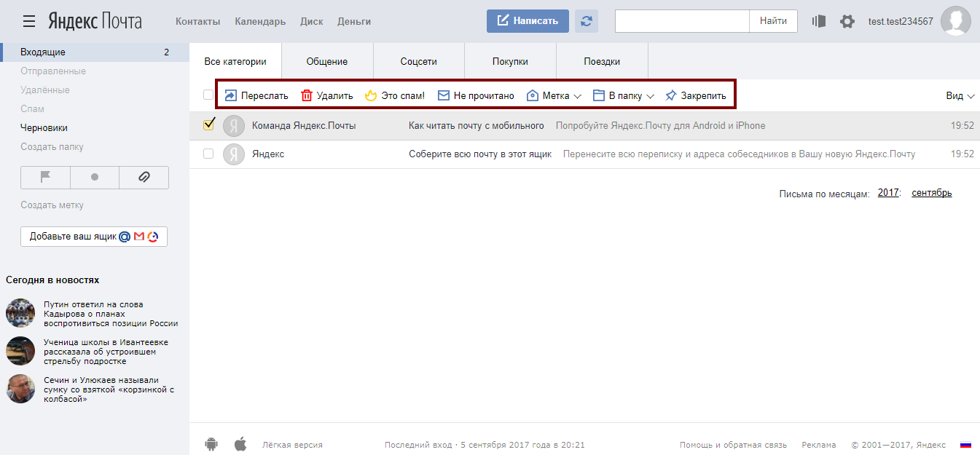This screenshot has width=980, height=455.
Task: Click Создать метку link
Action: 52,205
